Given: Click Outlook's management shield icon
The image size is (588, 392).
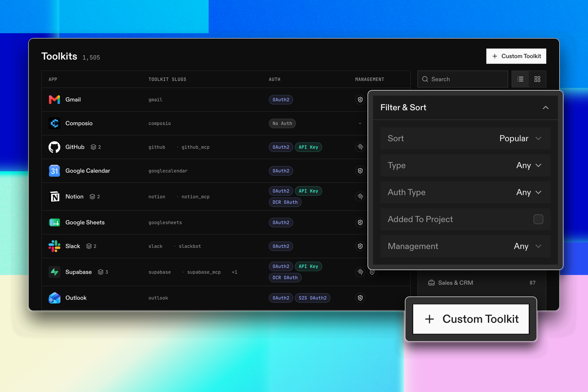Looking at the screenshot, I should pos(360,298).
